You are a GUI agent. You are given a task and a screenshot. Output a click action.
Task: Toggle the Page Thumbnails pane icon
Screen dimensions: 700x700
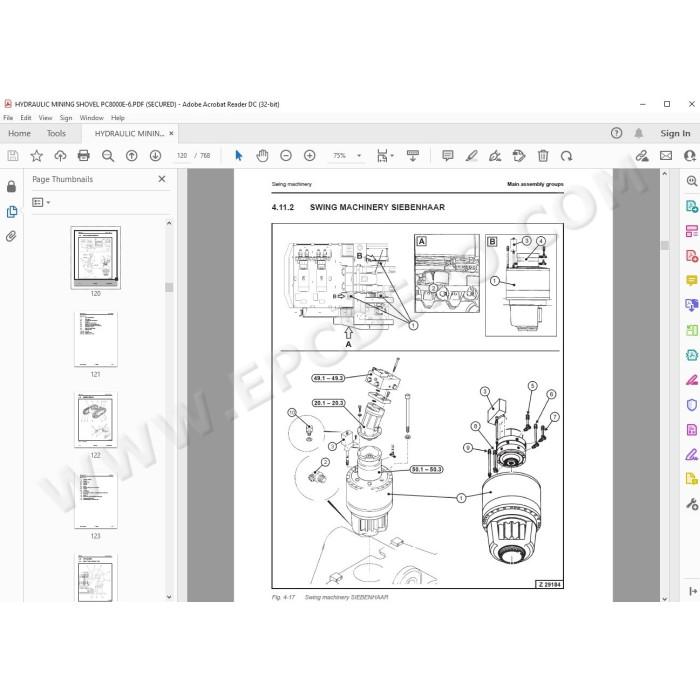click(12, 212)
